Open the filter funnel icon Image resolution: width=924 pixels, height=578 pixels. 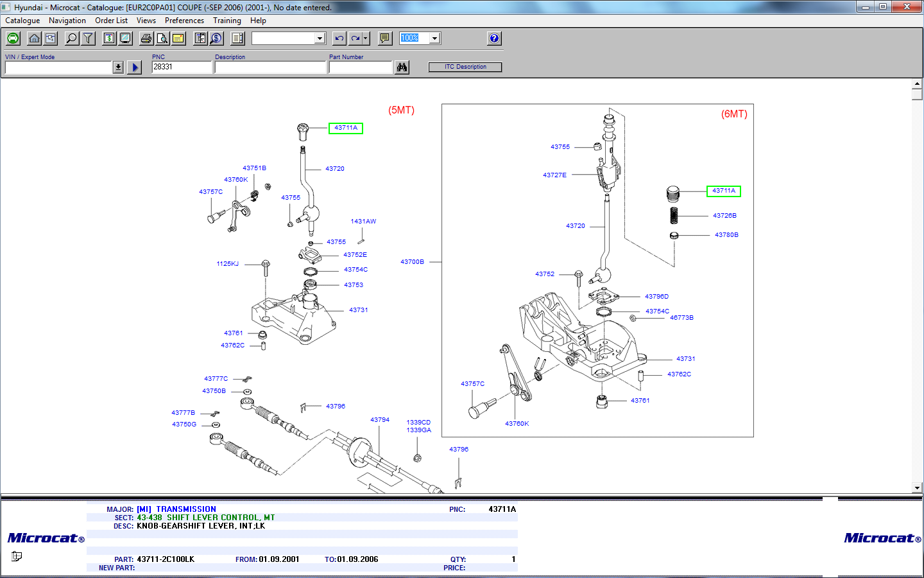point(88,39)
